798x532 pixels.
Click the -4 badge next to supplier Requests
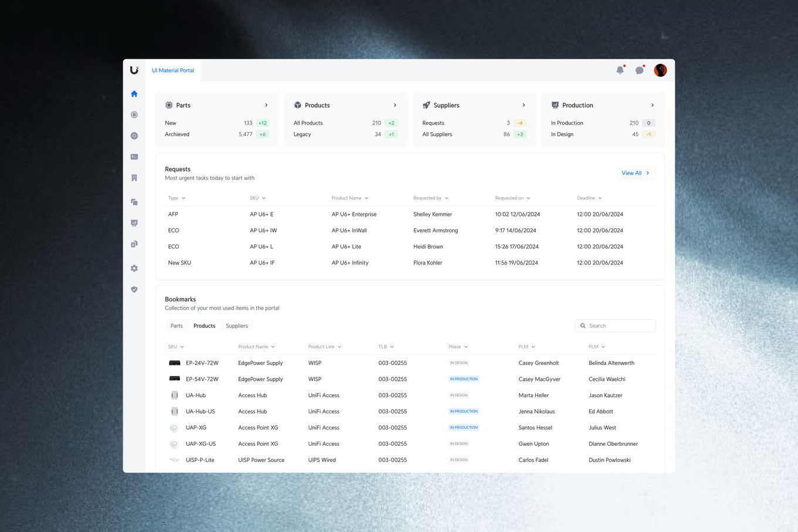tap(520, 123)
